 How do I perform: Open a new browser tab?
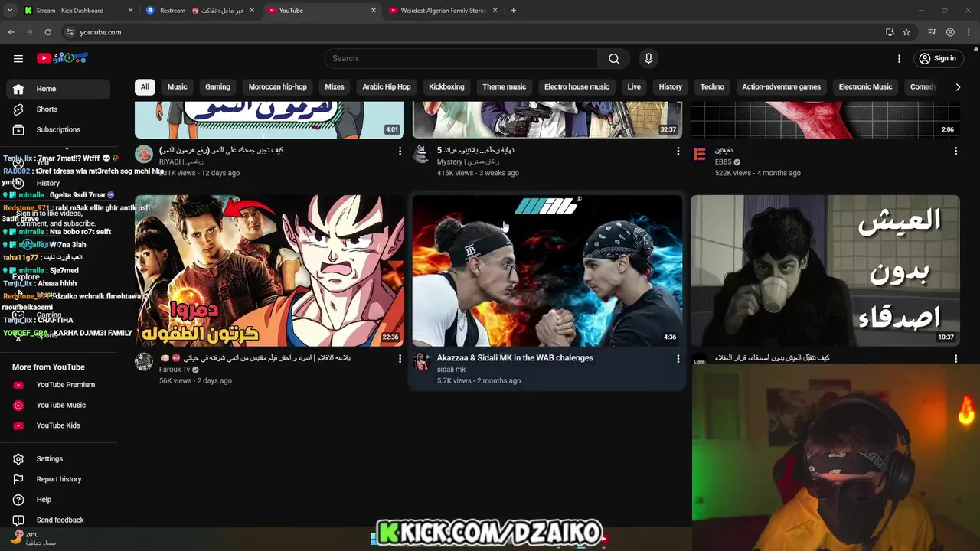tap(513, 11)
